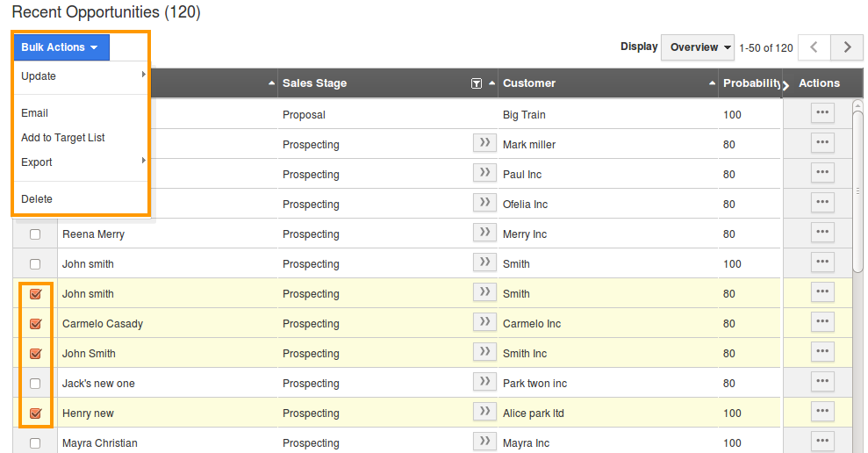The height and width of the screenshot is (453, 868).
Task: Click the Mayra Christian opportunity name
Action: click(100, 443)
